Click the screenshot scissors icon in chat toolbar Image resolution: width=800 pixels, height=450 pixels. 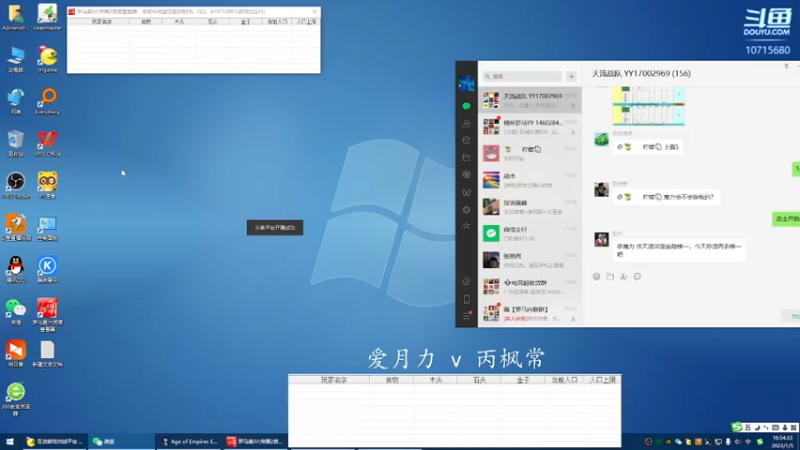pos(623,277)
